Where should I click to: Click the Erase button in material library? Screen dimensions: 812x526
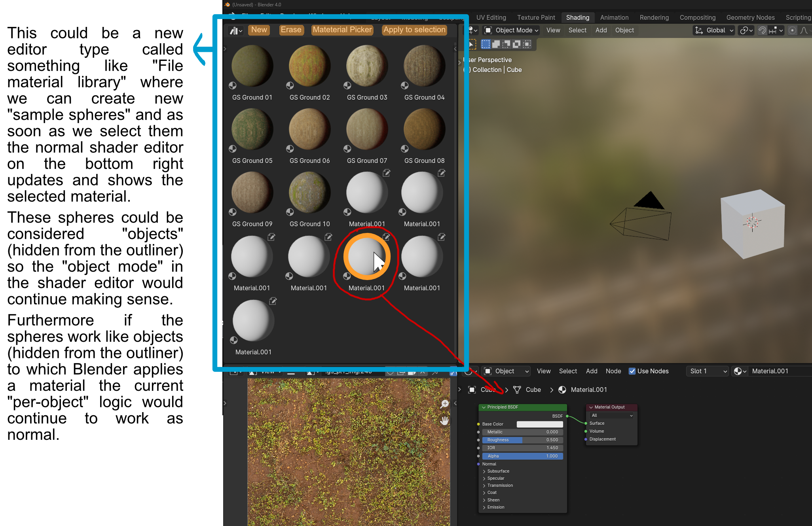point(291,30)
